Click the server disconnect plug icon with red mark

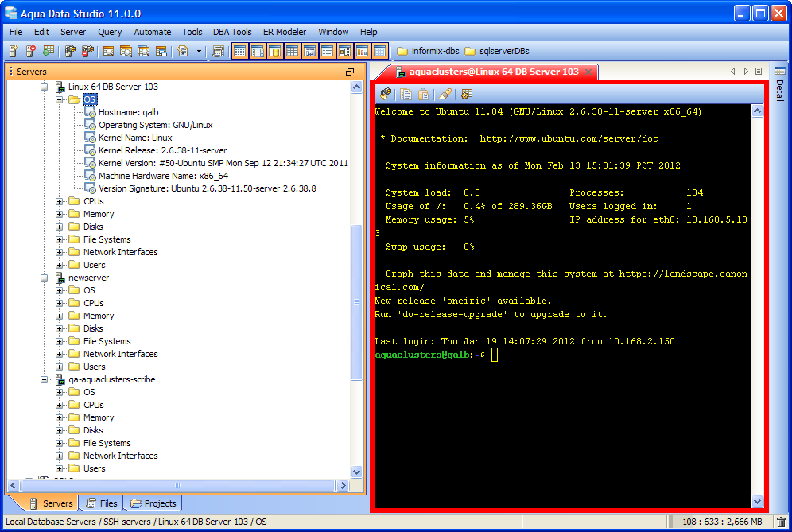click(87, 51)
